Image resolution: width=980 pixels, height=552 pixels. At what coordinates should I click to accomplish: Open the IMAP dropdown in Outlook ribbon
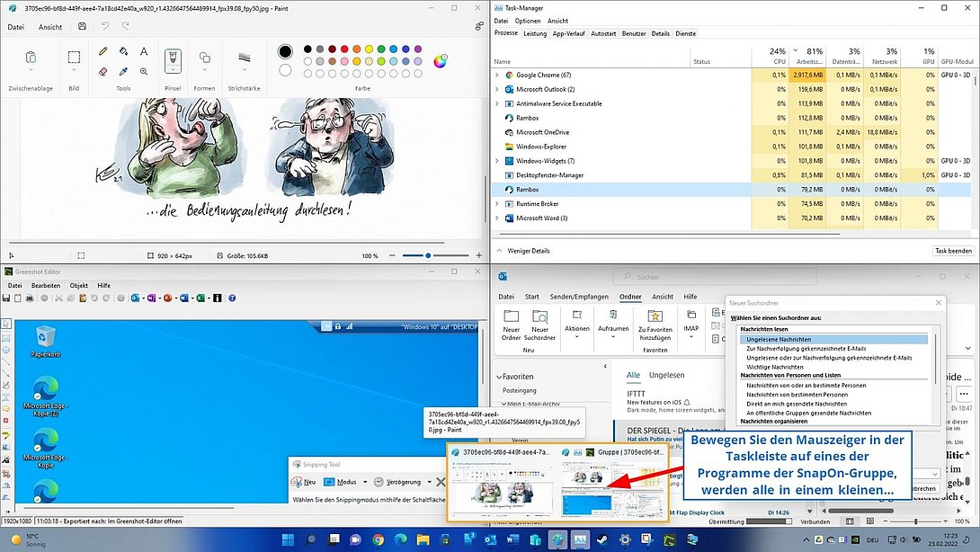click(692, 336)
